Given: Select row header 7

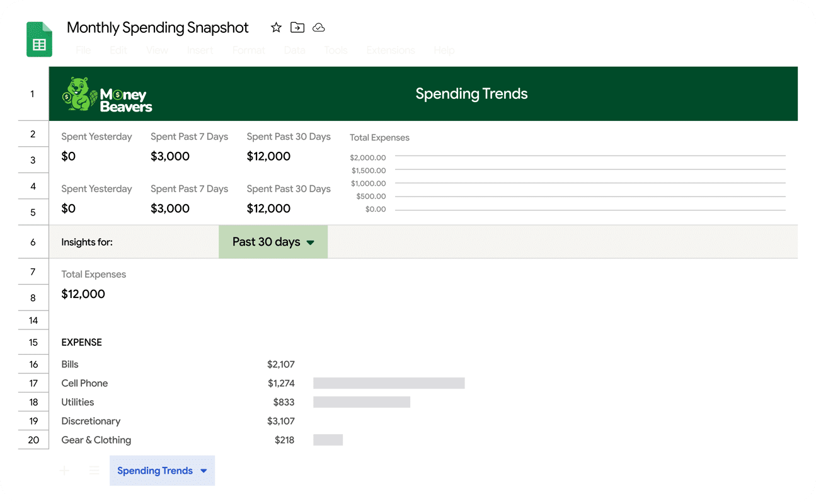Looking at the screenshot, I should click(33, 272).
